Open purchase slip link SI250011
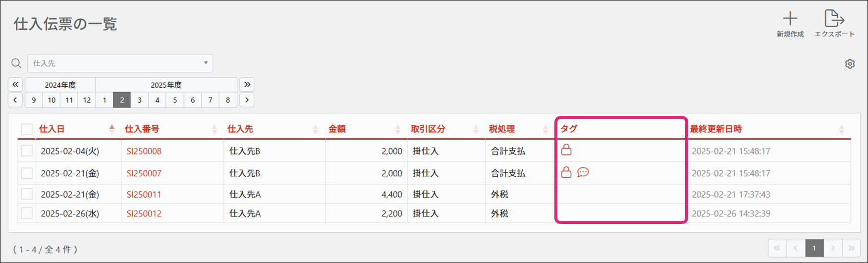The height and width of the screenshot is (263, 868). 144,195
